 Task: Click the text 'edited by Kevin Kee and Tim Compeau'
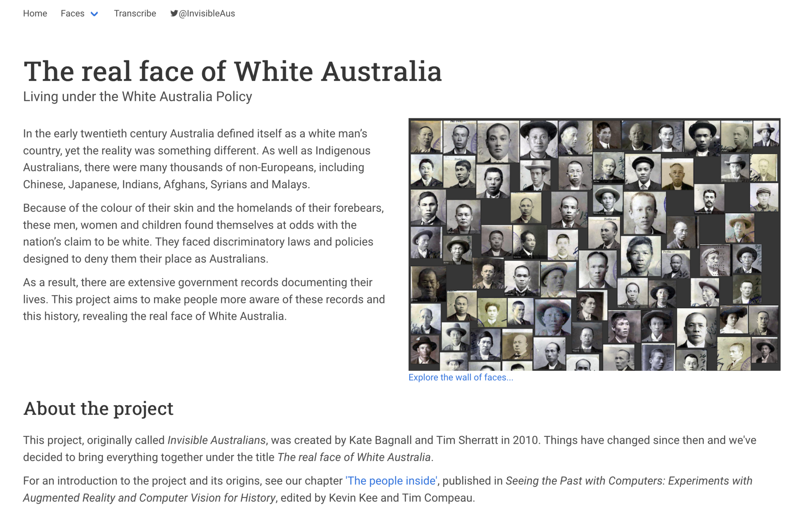[x=376, y=498]
